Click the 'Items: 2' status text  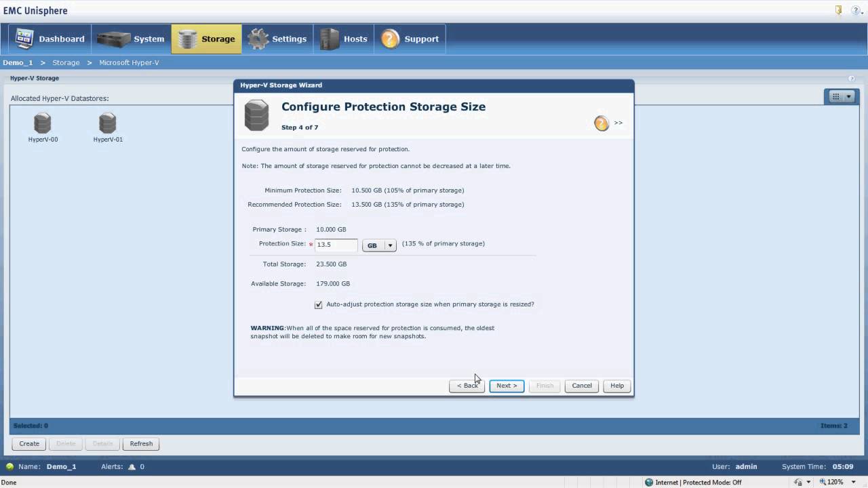coord(834,426)
